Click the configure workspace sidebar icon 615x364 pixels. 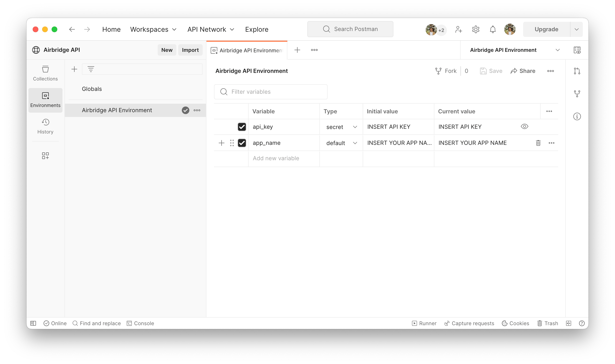coord(45,156)
